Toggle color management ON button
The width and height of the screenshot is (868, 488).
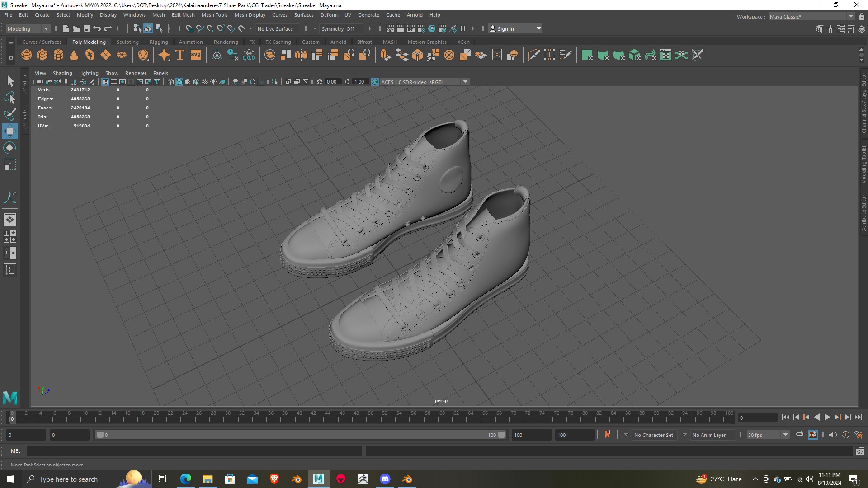click(x=375, y=82)
